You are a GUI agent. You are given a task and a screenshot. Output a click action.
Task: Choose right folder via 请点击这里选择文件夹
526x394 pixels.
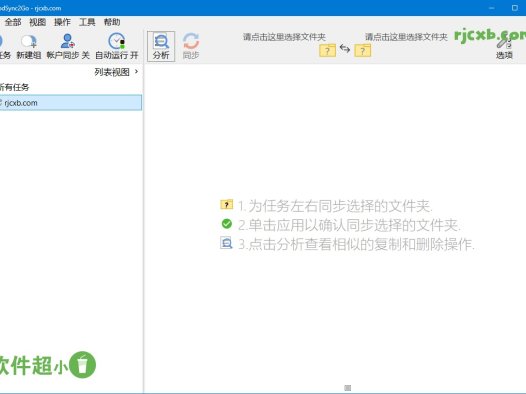coord(406,37)
